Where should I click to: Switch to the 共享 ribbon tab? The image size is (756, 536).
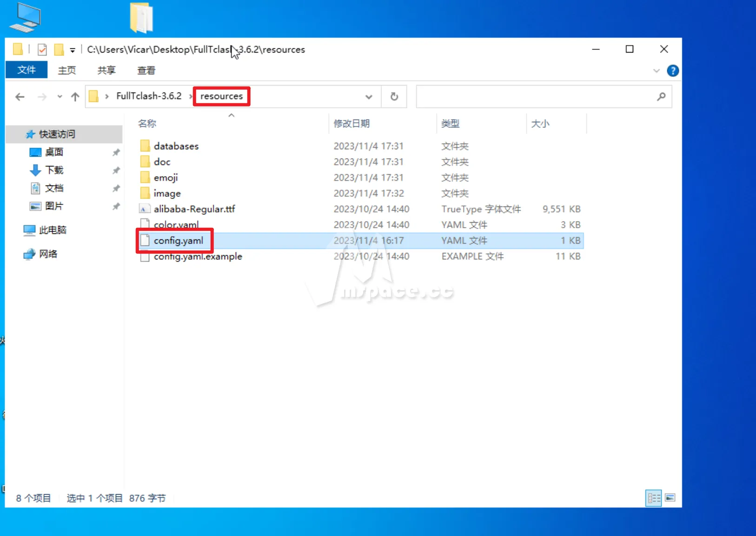[x=106, y=70]
